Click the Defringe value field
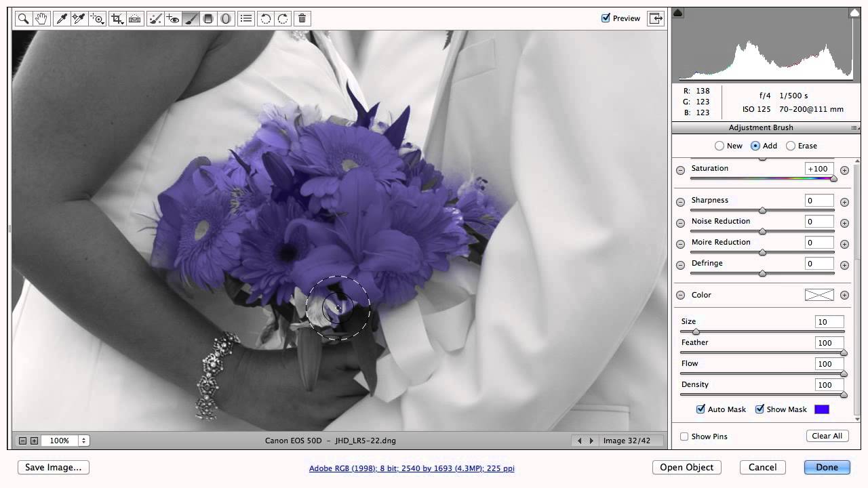Viewport: 868px width, 488px height. 819,264
